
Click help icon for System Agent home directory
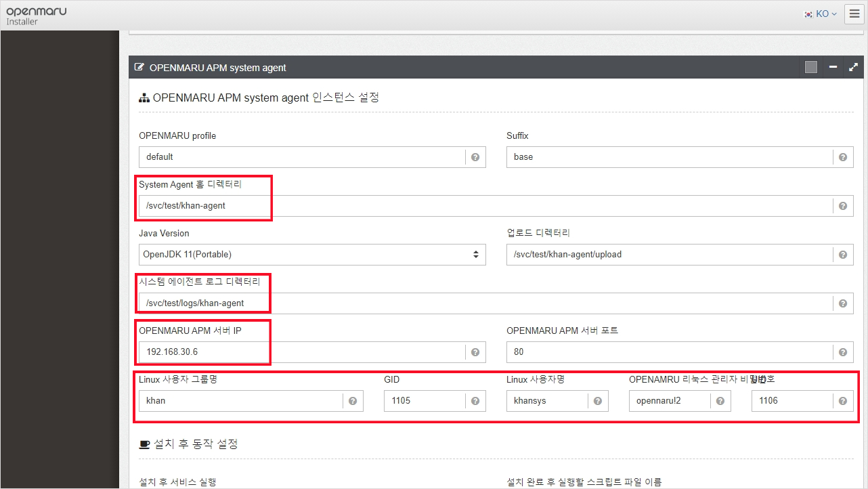coord(843,206)
